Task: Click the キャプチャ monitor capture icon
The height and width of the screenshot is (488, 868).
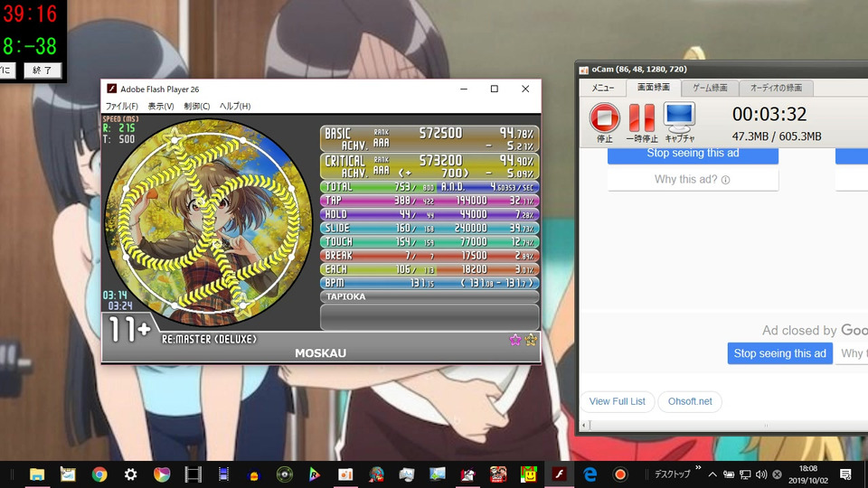Action: (679, 117)
